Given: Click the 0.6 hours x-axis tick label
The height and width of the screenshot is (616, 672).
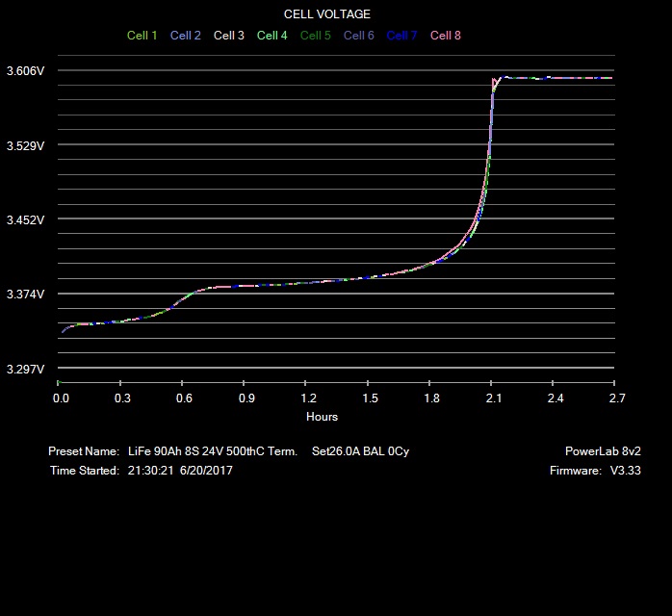Looking at the screenshot, I should 185,398.
